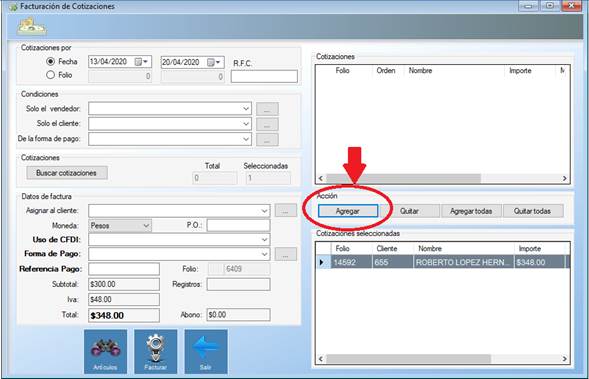Click the Salir blue arrow icon
Screen dimensions: 589x379
(x=206, y=352)
